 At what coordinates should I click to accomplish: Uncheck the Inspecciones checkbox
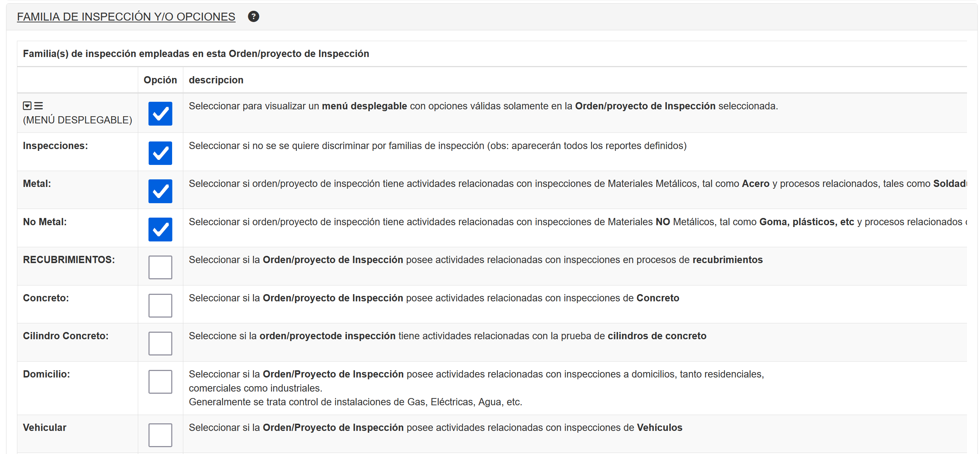click(x=160, y=153)
